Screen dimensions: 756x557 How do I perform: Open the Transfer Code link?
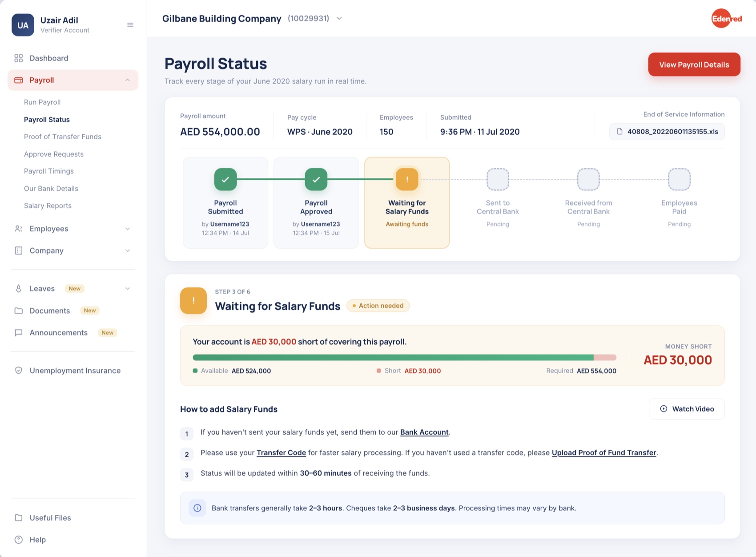(x=281, y=452)
